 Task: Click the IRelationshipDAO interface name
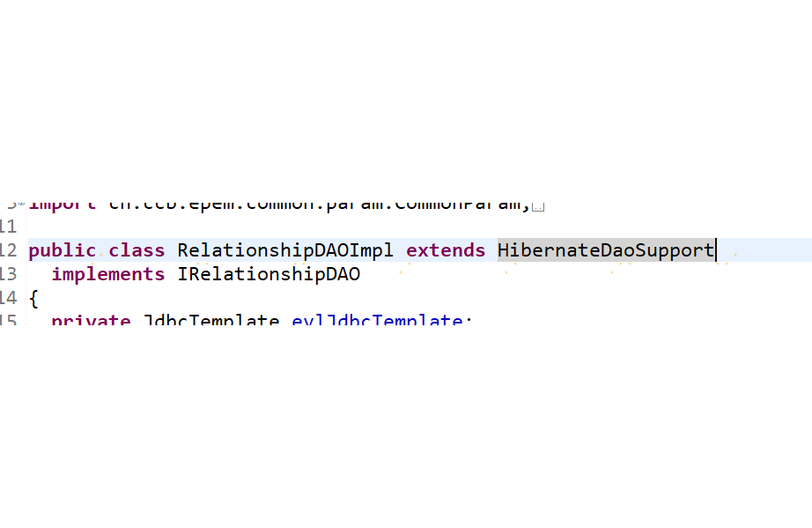click(269, 274)
